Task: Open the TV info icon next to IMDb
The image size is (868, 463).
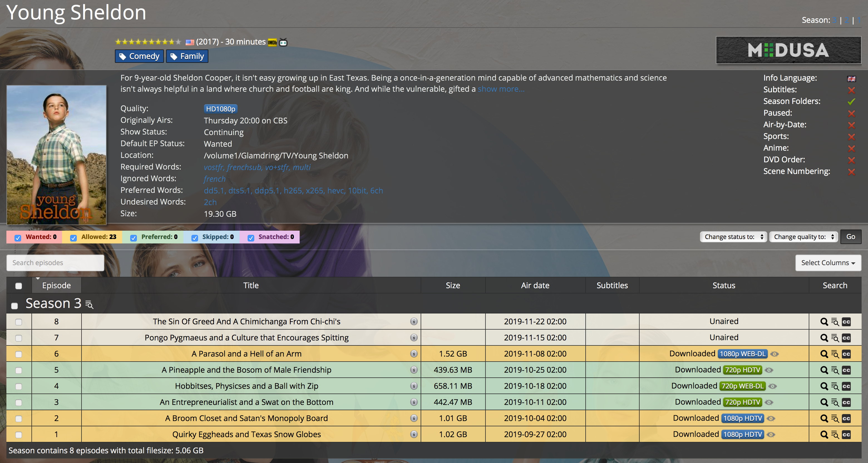Action: [x=283, y=43]
